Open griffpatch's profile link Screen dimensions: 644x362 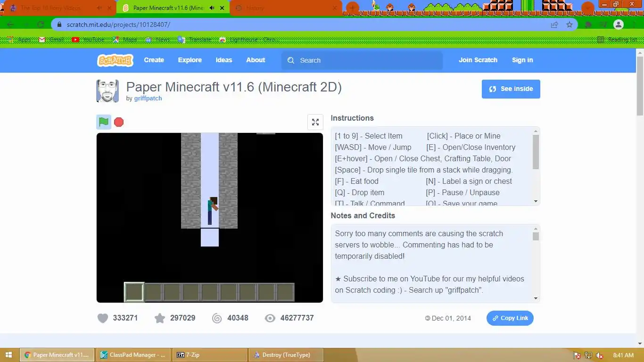pyautogui.click(x=148, y=99)
